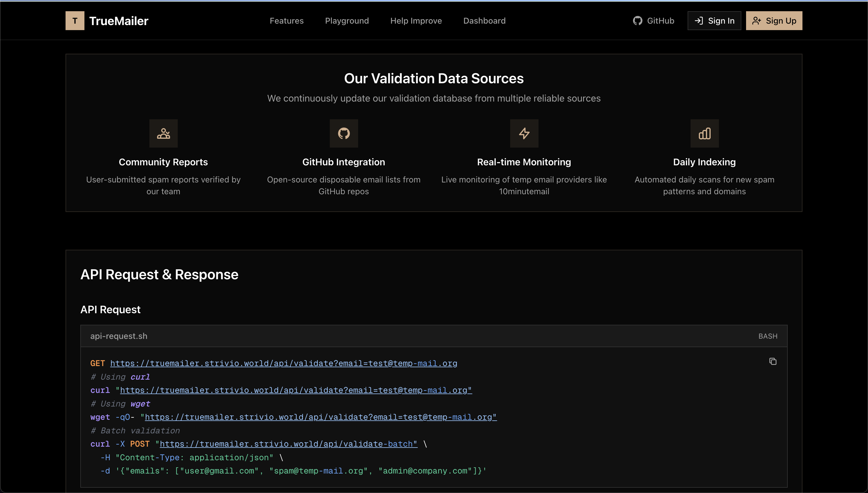Open the Features nav item
This screenshot has width=868, height=493.
coord(286,21)
